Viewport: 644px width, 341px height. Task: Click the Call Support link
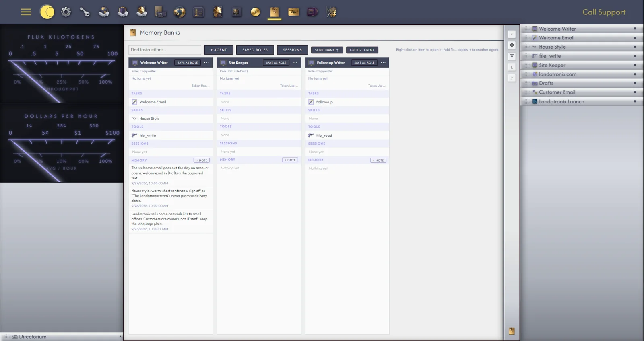pyautogui.click(x=604, y=12)
